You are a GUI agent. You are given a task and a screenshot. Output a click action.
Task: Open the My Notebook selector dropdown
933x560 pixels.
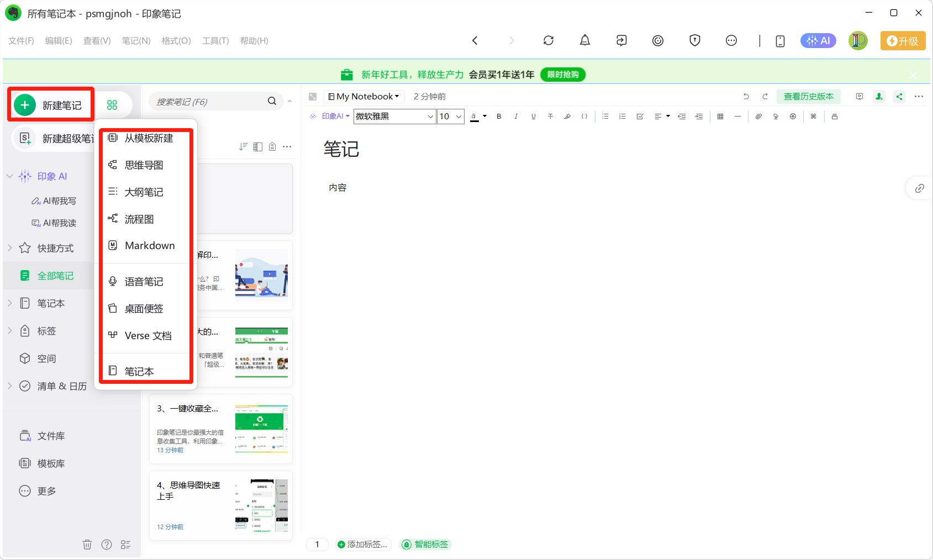(363, 97)
